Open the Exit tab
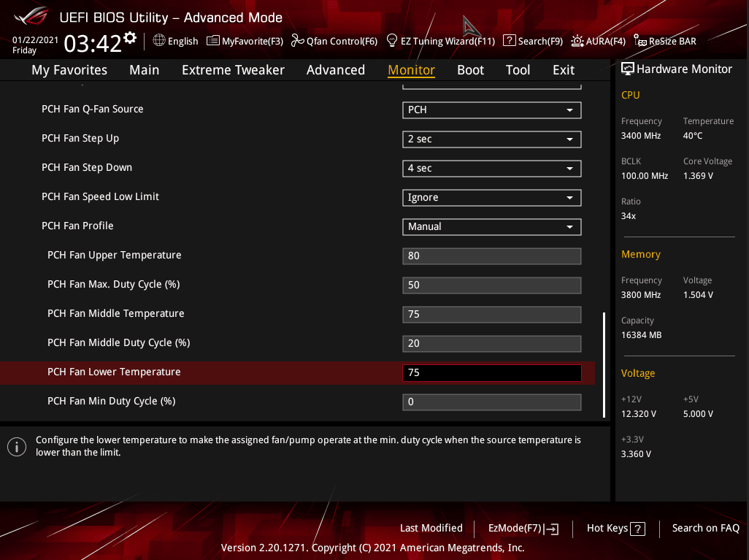749x560 pixels. tap(564, 70)
